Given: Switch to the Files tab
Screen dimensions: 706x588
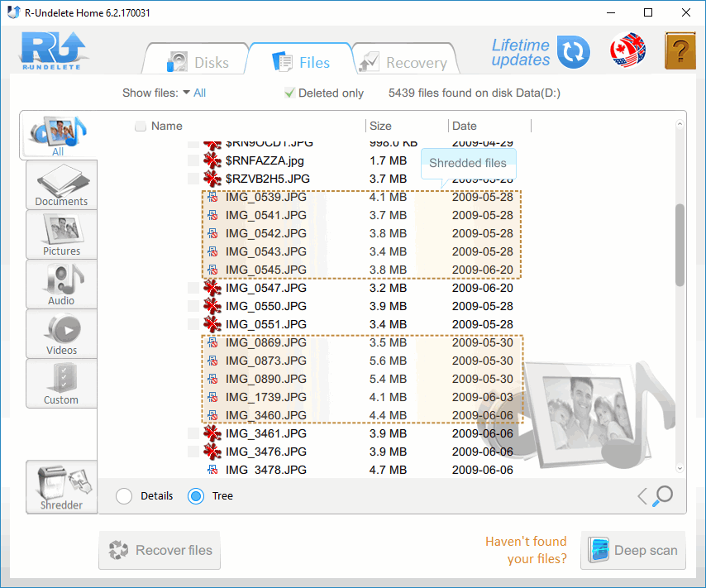Looking at the screenshot, I should (x=300, y=60).
